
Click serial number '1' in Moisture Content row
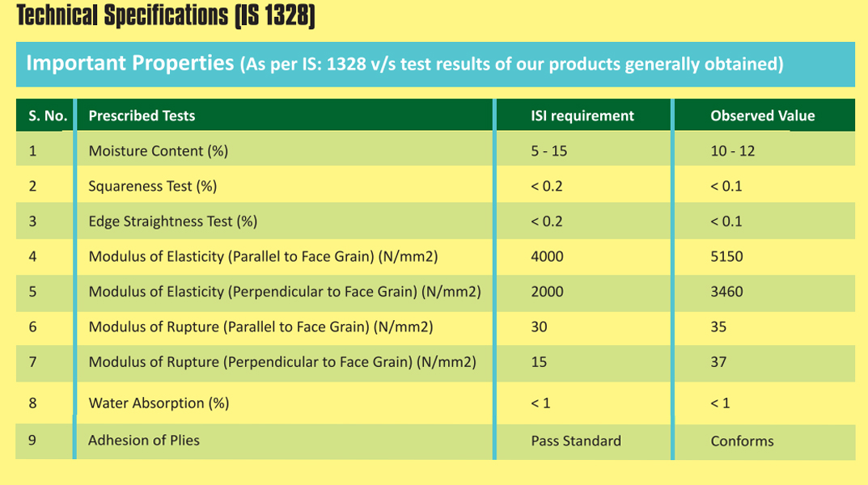32,151
